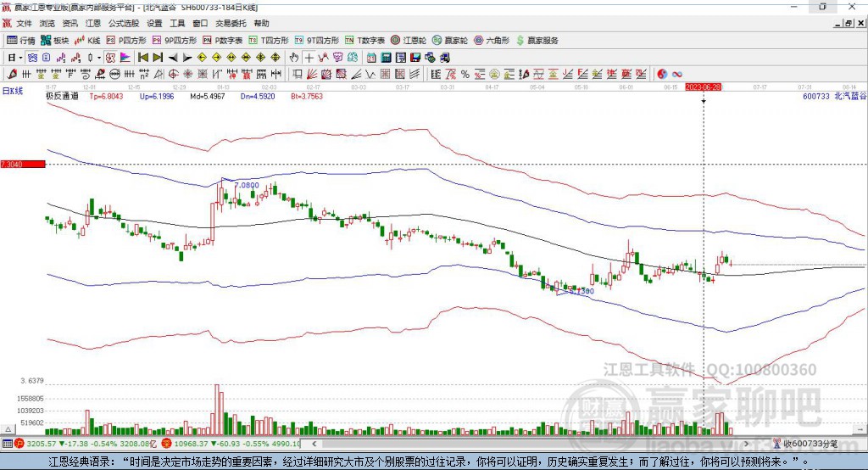The width and height of the screenshot is (868, 470).
Task: Open the P数字表 tool
Action: click(x=223, y=41)
